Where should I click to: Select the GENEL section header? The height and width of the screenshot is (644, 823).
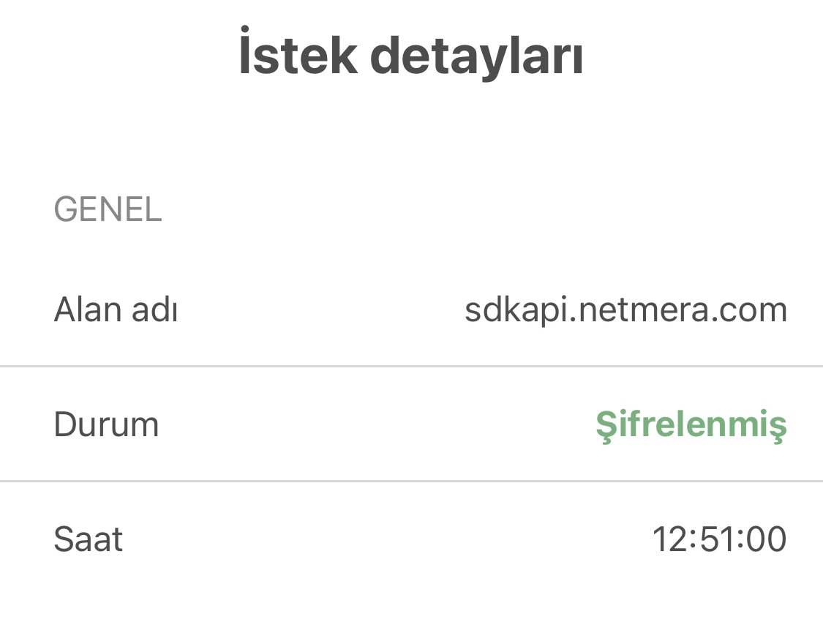(x=108, y=211)
